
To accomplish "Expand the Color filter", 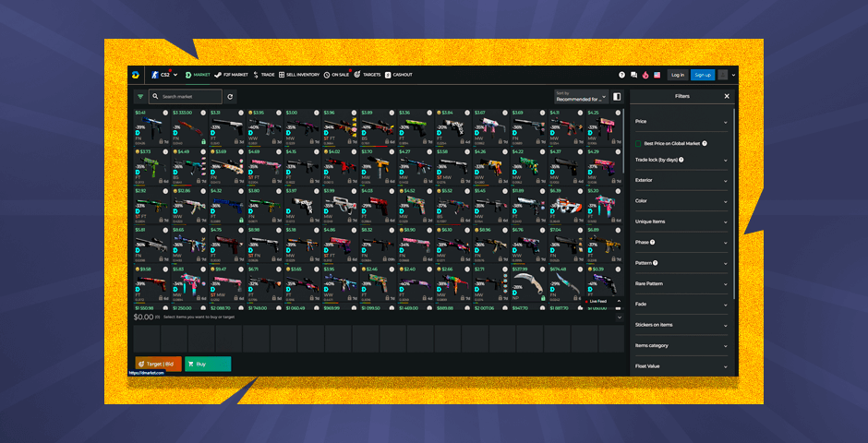I will (681, 201).
